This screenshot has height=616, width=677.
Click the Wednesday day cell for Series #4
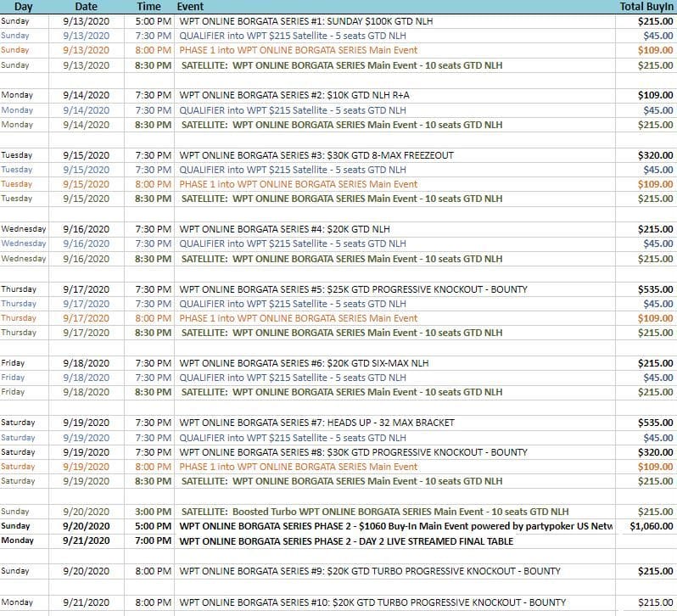(23, 229)
